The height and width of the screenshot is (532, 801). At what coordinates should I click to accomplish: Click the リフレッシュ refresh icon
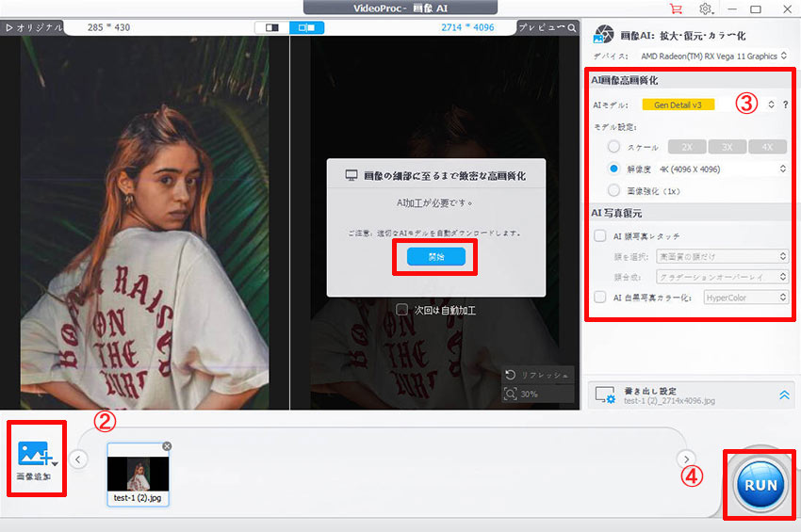point(511,376)
